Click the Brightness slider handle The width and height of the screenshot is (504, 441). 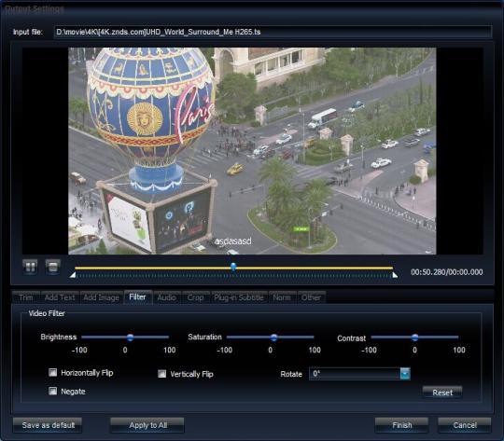tap(130, 338)
